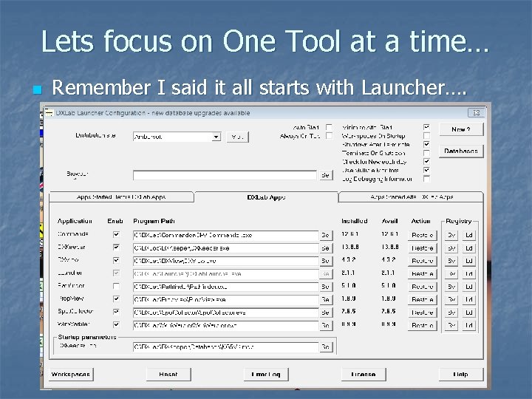This screenshot has width=532, height=399.
Task: Click Restore in the Pathfinder row
Action: [x=423, y=287]
